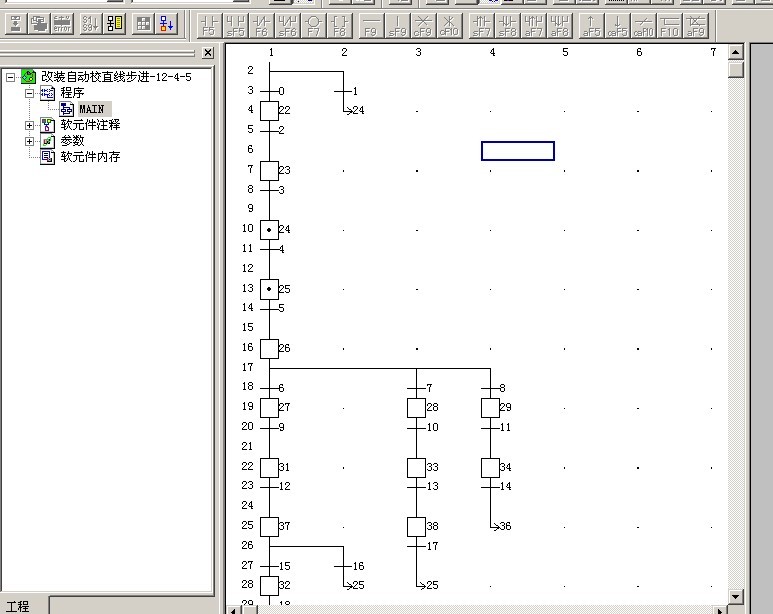Click the F8 toolbar icon
The height and width of the screenshot is (614, 773).
click(340, 23)
